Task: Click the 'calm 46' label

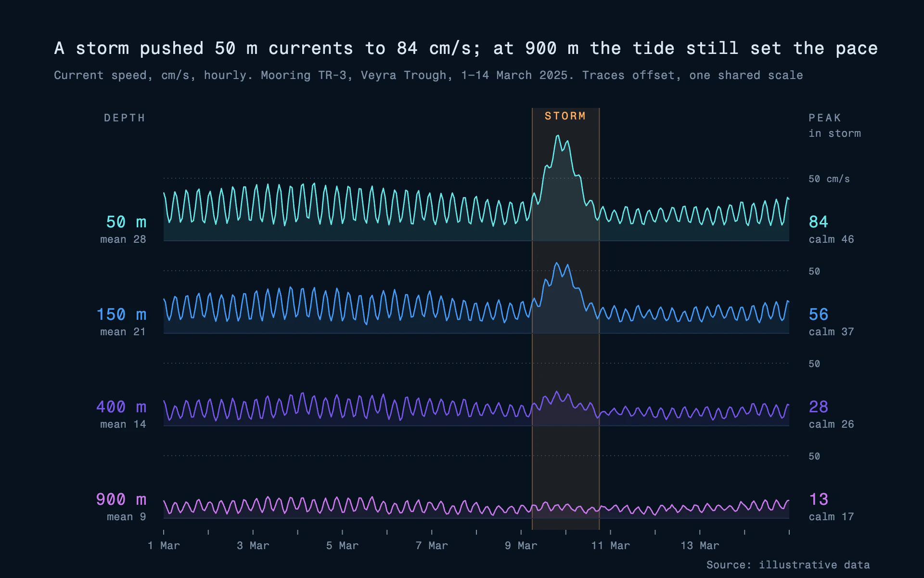Action: click(x=831, y=239)
